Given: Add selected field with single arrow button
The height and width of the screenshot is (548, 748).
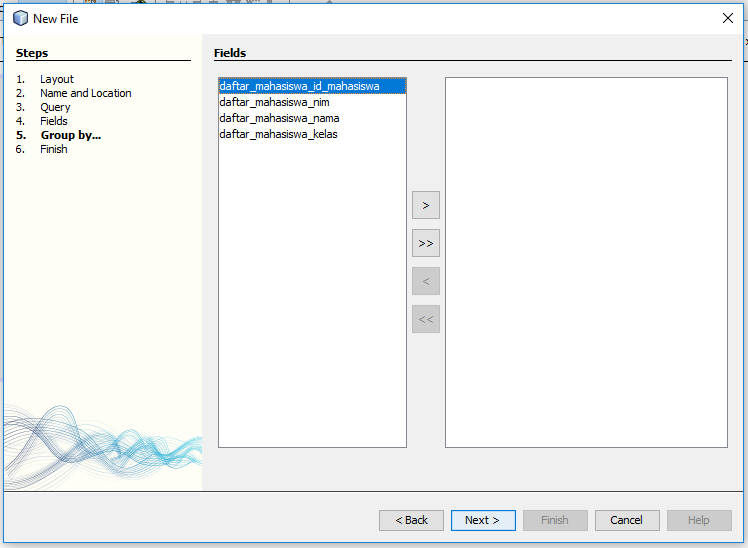Looking at the screenshot, I should pos(426,206).
